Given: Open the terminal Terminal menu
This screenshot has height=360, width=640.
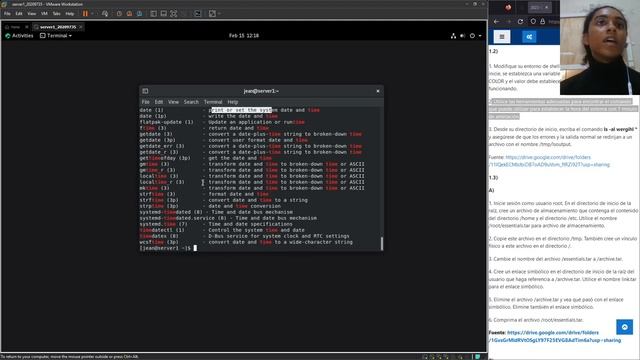Looking at the screenshot, I should pos(213,102).
